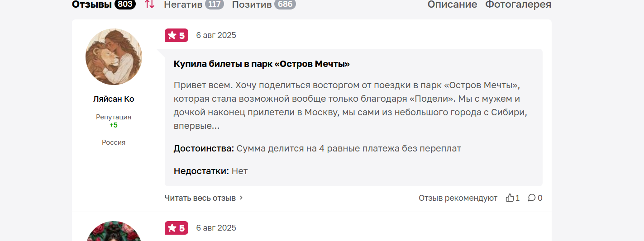Screen dimensions: 644x241
Task: Open the profile of user Ляйсан Ко
Action: click(x=114, y=99)
